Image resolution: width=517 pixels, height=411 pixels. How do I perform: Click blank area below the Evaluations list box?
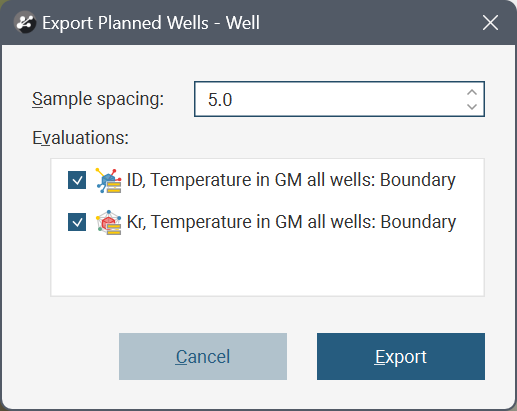click(267, 313)
